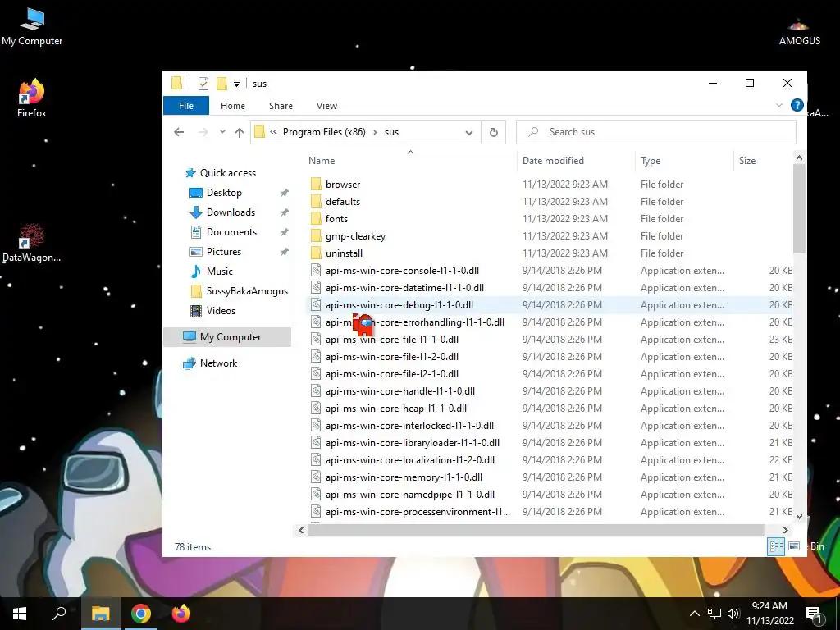The image size is (840, 630).
Task: Select api-ms-win-core-memory-l1-1-0.dll
Action: (404, 477)
